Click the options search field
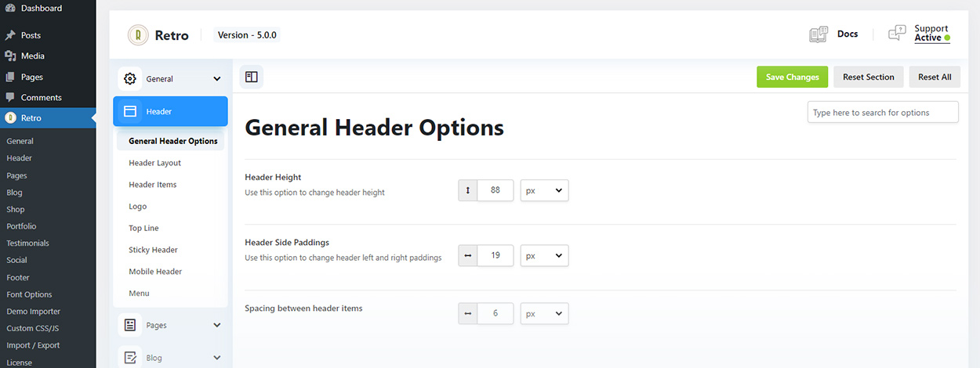 pyautogui.click(x=883, y=112)
